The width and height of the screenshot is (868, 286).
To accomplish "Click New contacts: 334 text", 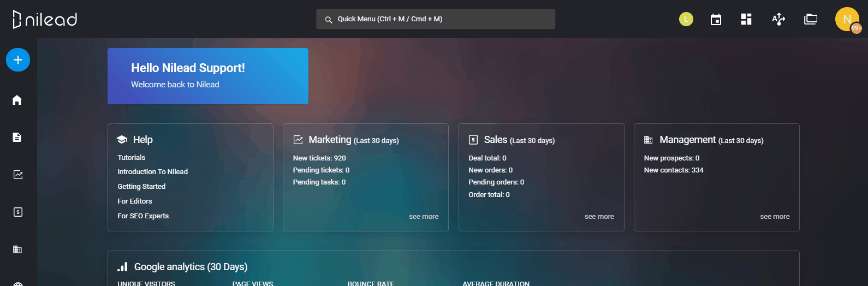I will click(x=674, y=170).
